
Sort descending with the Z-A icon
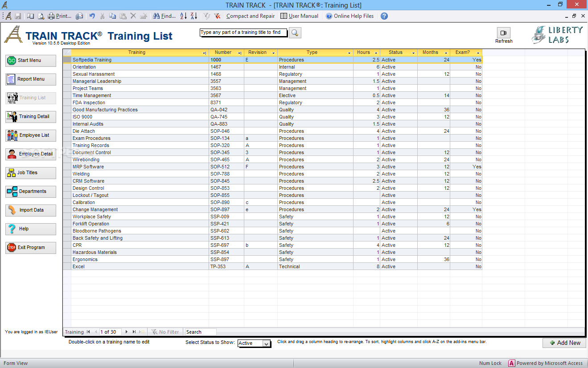(194, 16)
